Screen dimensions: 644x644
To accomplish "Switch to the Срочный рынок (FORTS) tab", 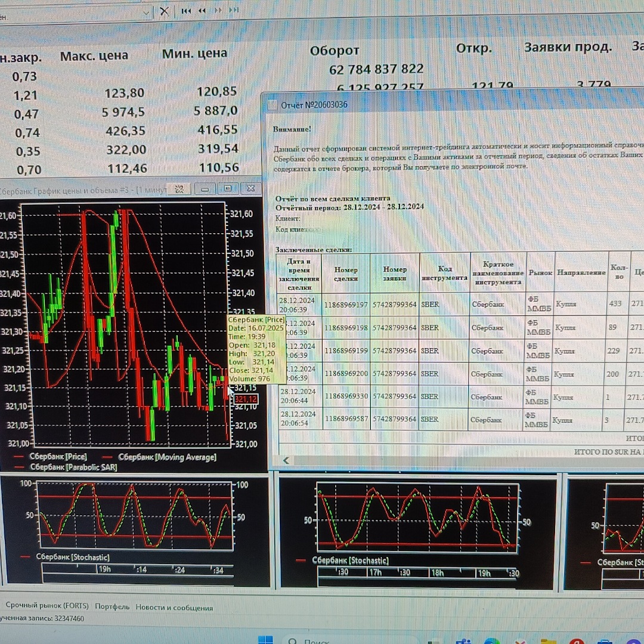I will [x=47, y=606].
